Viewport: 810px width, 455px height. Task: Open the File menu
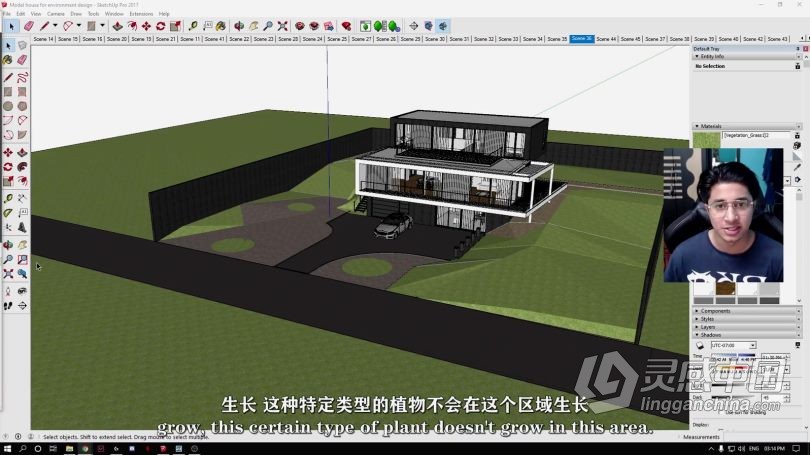coord(7,14)
